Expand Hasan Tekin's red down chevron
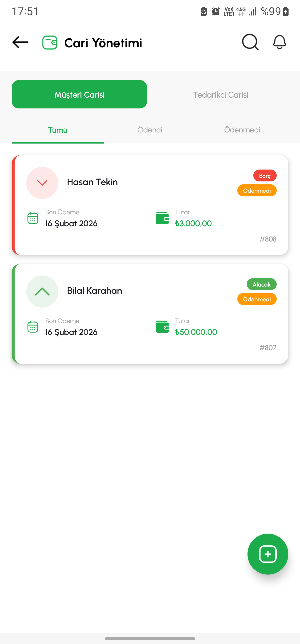 click(x=42, y=183)
